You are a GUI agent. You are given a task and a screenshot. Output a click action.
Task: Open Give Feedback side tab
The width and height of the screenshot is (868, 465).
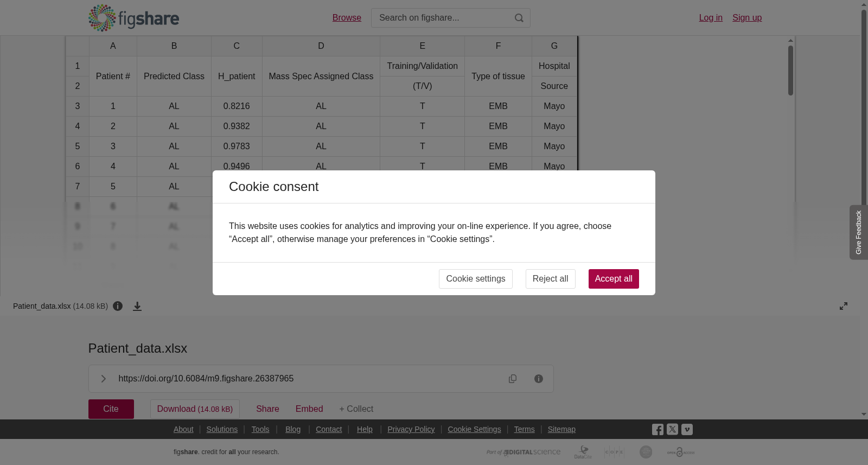pyautogui.click(x=858, y=232)
